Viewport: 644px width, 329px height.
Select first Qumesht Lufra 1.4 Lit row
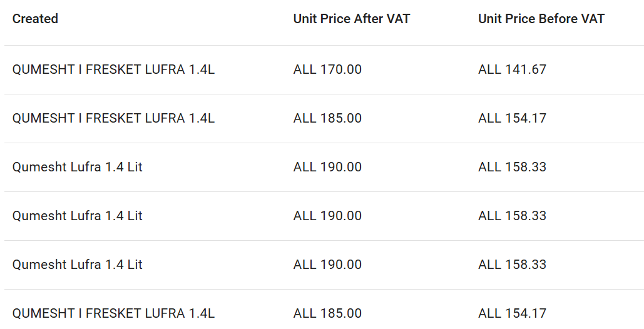tap(324, 168)
